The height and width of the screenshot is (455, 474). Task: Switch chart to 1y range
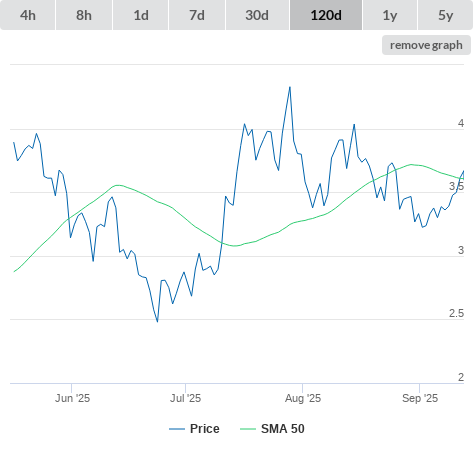[390, 15]
